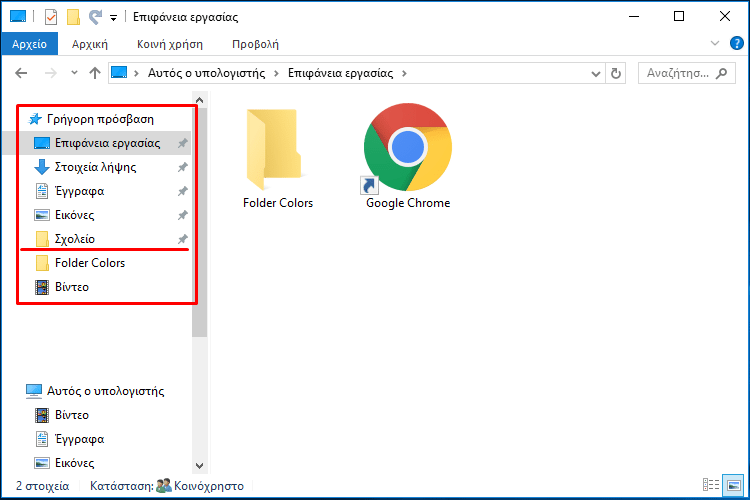The height and width of the screenshot is (500, 750).
Task: Open the Customize Quick Access Toolbar dropdown
Action: click(x=113, y=18)
